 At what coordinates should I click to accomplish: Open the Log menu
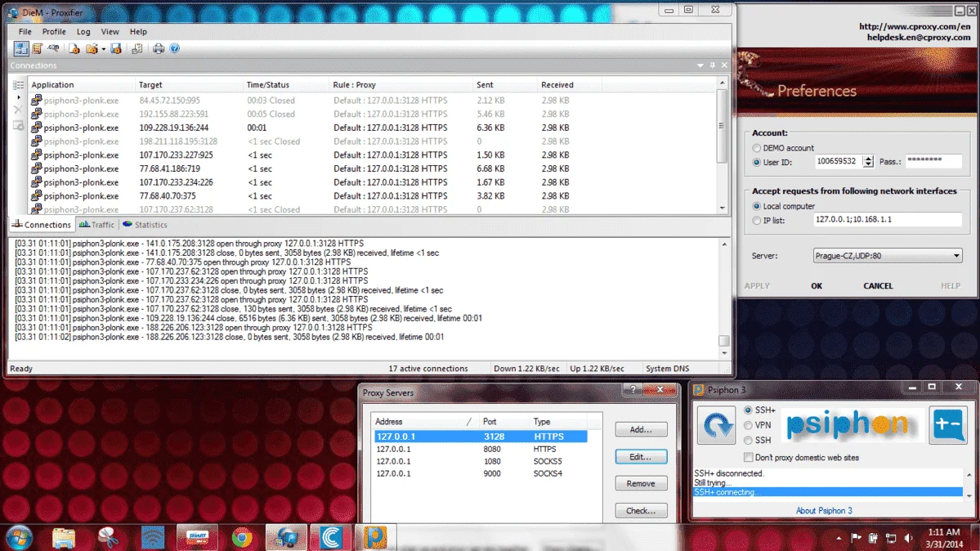pyautogui.click(x=83, y=31)
